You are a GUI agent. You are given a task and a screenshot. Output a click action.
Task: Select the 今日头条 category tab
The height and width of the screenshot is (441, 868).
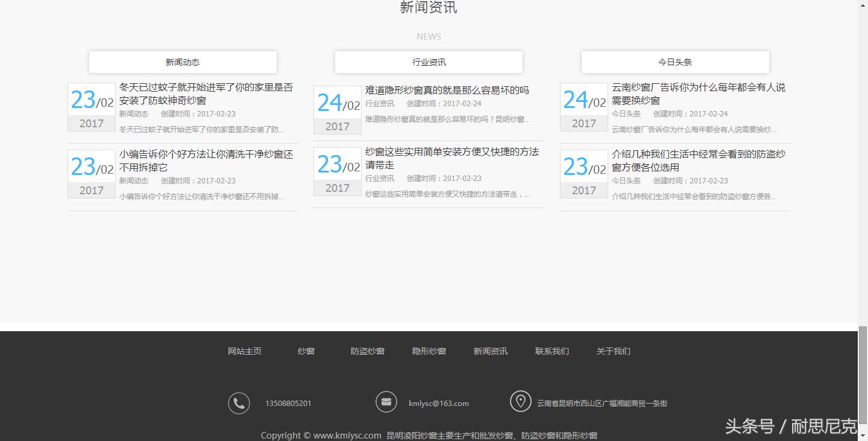click(675, 62)
